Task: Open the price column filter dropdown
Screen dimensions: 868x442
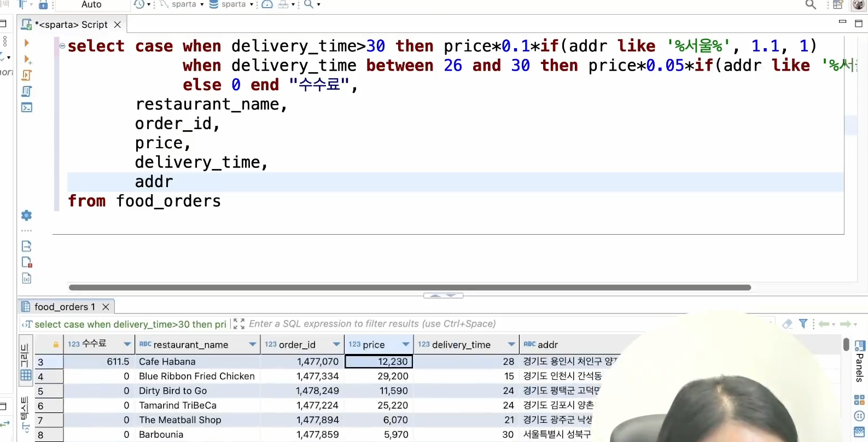Action: 406,345
